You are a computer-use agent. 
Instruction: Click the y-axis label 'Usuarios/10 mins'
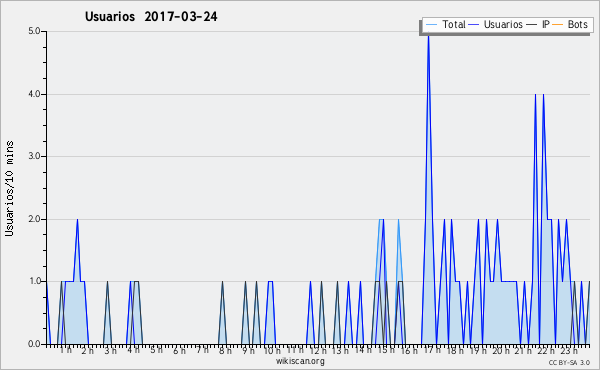click(x=9, y=188)
